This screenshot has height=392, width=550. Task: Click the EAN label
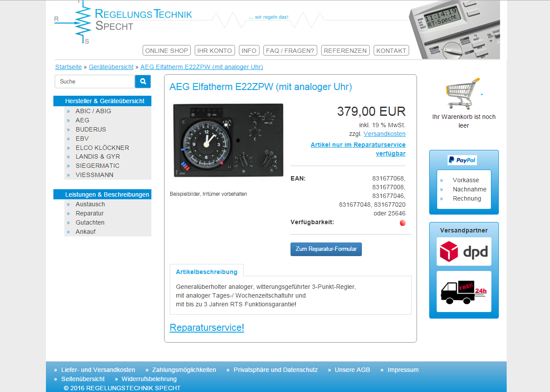point(298,178)
